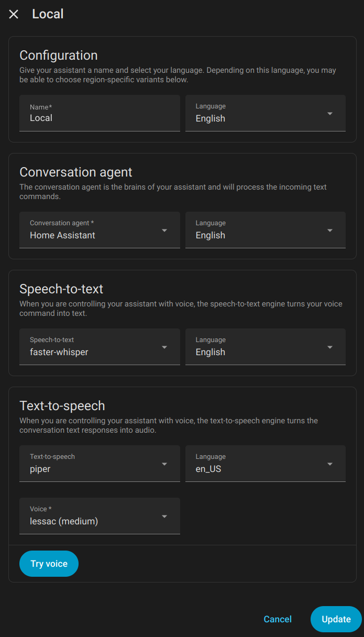Click Cancel to discard changes
This screenshot has height=637, width=364.
[x=278, y=619]
